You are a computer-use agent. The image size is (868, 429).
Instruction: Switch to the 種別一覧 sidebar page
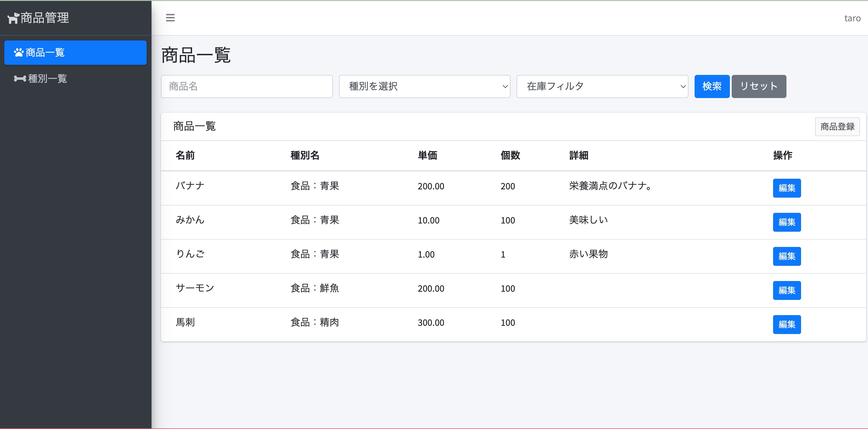click(x=47, y=78)
